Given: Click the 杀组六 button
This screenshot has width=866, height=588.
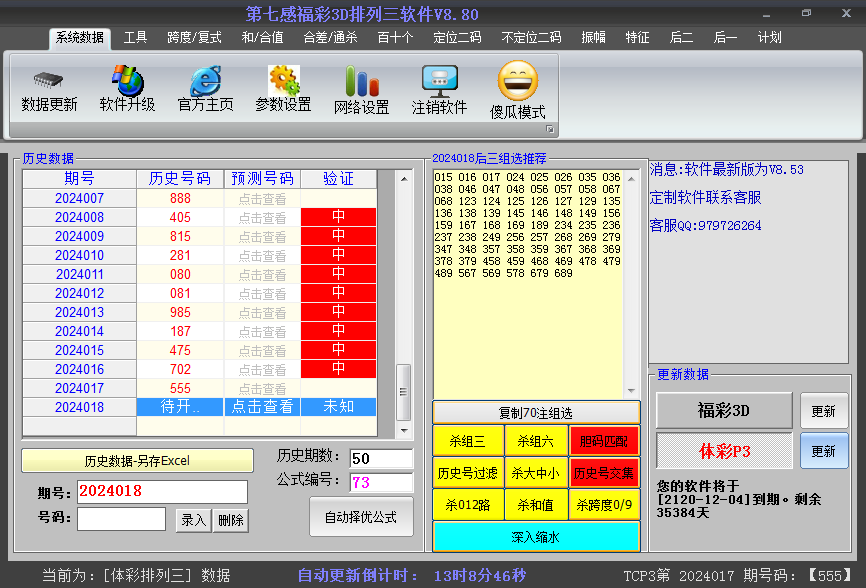Looking at the screenshot, I should [x=536, y=441].
